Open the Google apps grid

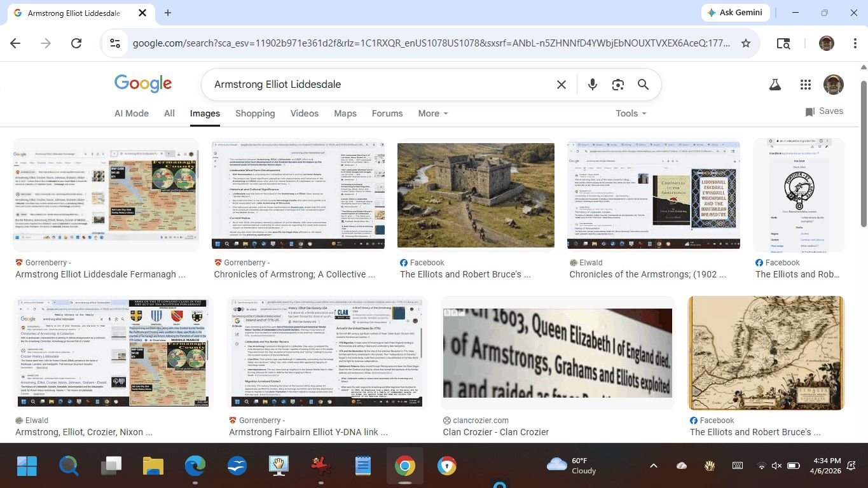[805, 85]
